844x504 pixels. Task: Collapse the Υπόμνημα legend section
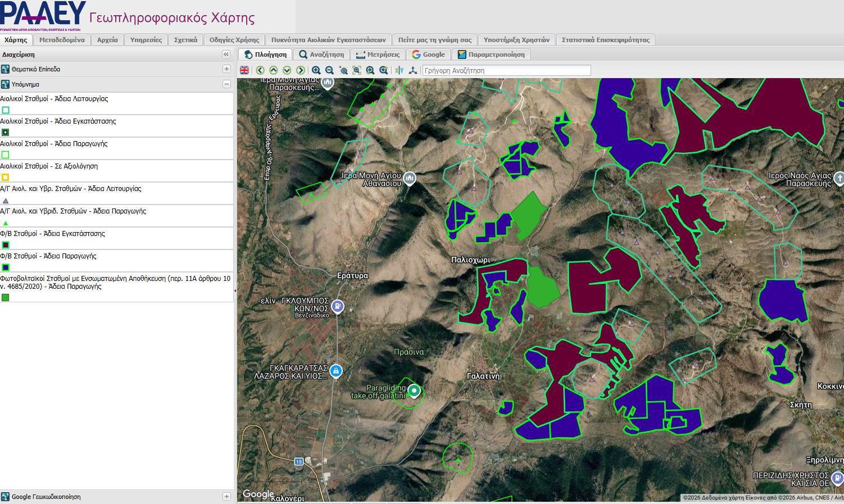[226, 84]
